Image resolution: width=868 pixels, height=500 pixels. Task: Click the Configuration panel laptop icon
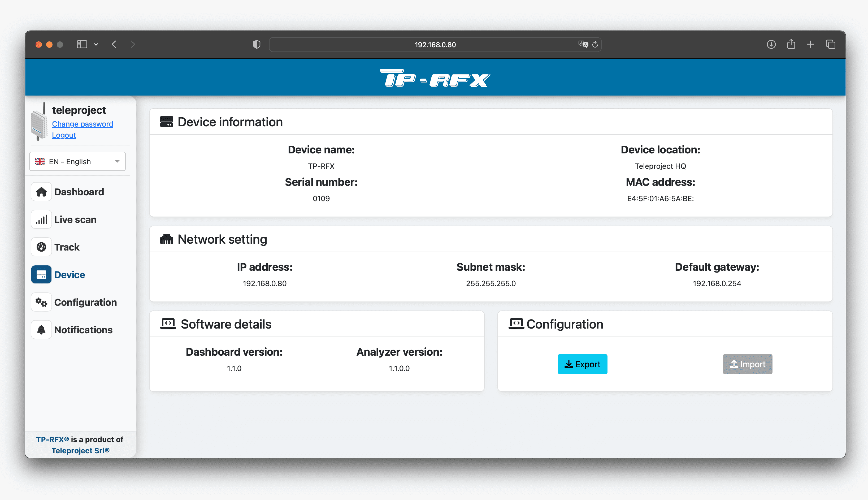[516, 324]
